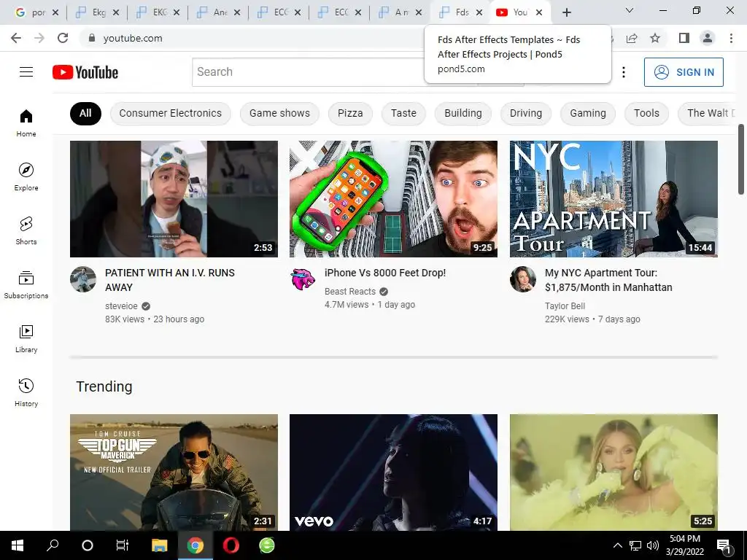Open Chrome's three-dot menu

pyautogui.click(x=731, y=38)
